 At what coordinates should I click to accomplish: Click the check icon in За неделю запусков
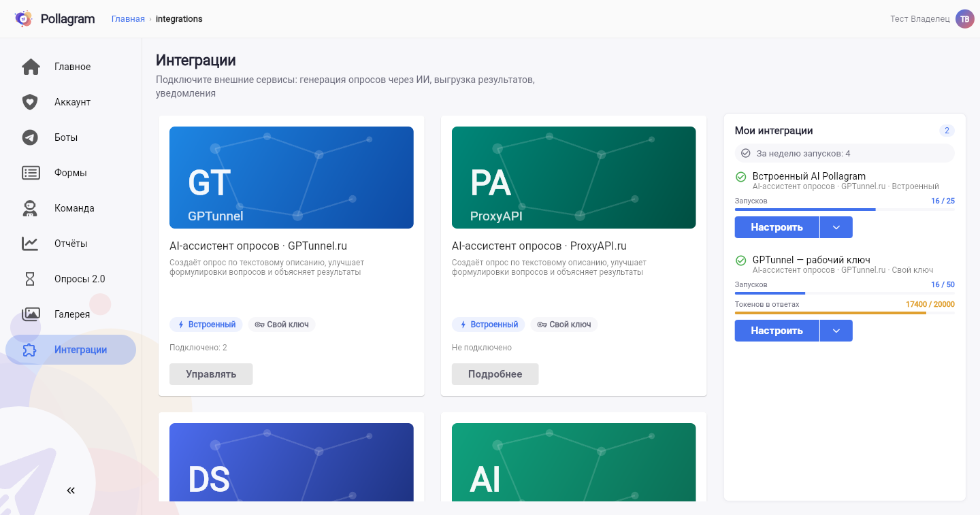pyautogui.click(x=745, y=154)
